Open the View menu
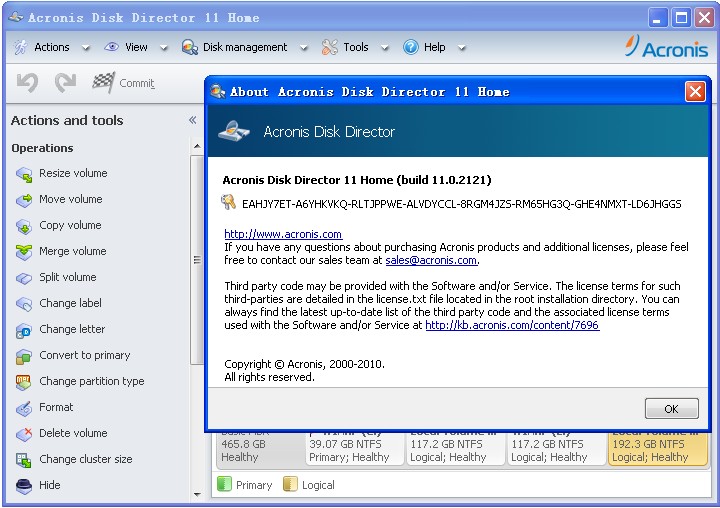The height and width of the screenshot is (508, 720). (x=136, y=47)
